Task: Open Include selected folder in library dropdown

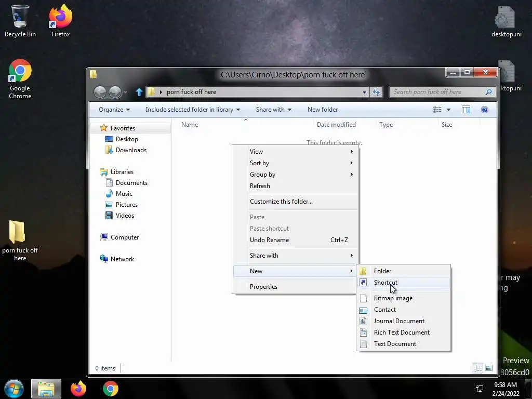Action: [x=193, y=110]
